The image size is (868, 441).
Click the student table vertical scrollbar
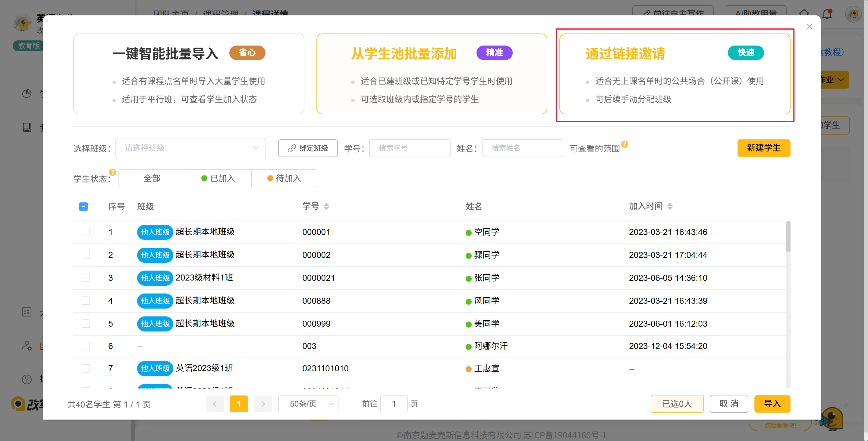coord(788,237)
